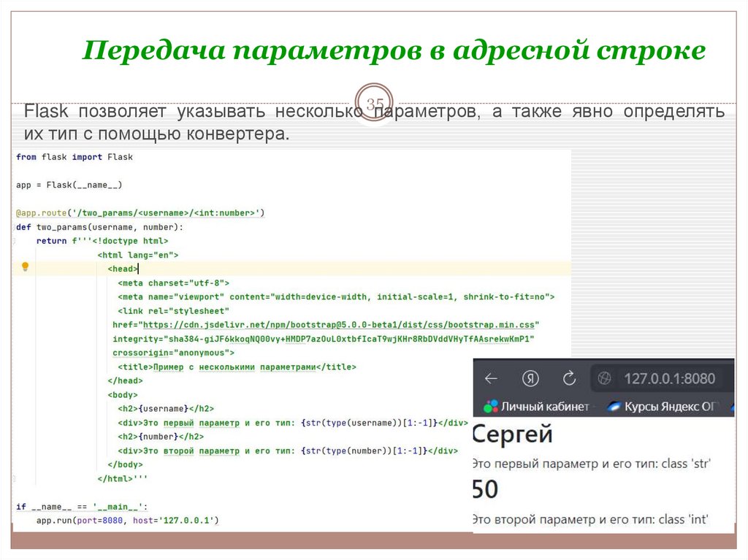Viewport: 748px width, 560px height.
Task: Click the '<body>' opening tag line
Action: point(123,395)
